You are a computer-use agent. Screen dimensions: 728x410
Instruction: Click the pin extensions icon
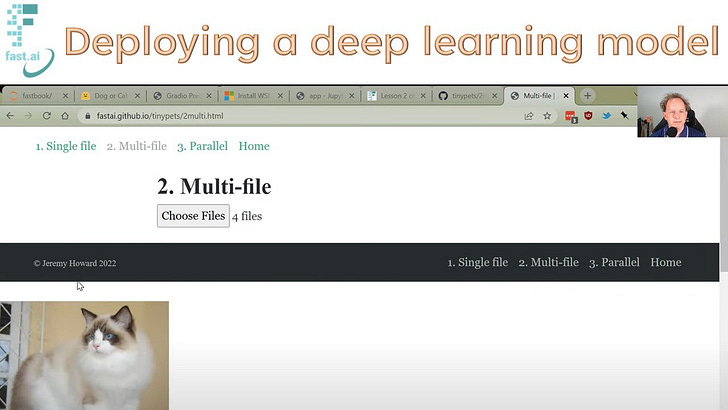click(624, 115)
